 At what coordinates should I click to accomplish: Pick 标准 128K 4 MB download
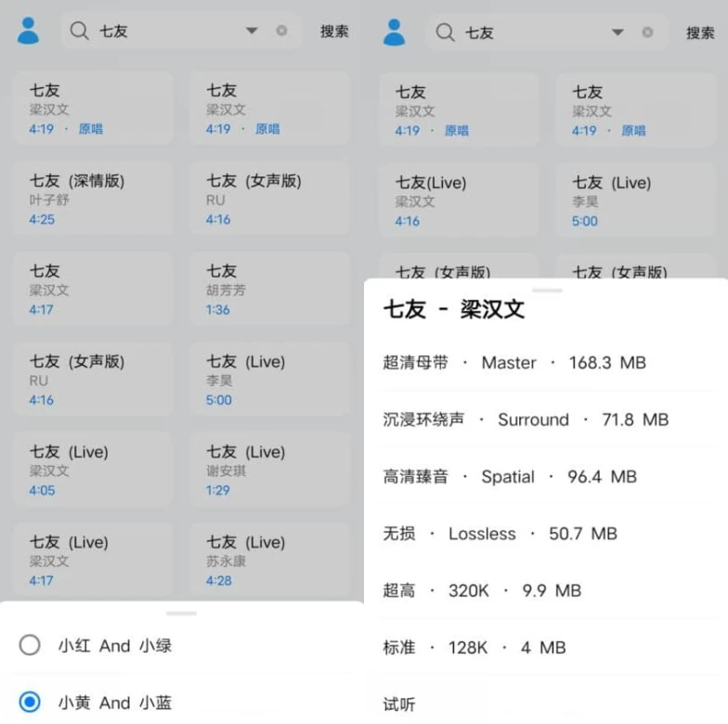(474, 648)
